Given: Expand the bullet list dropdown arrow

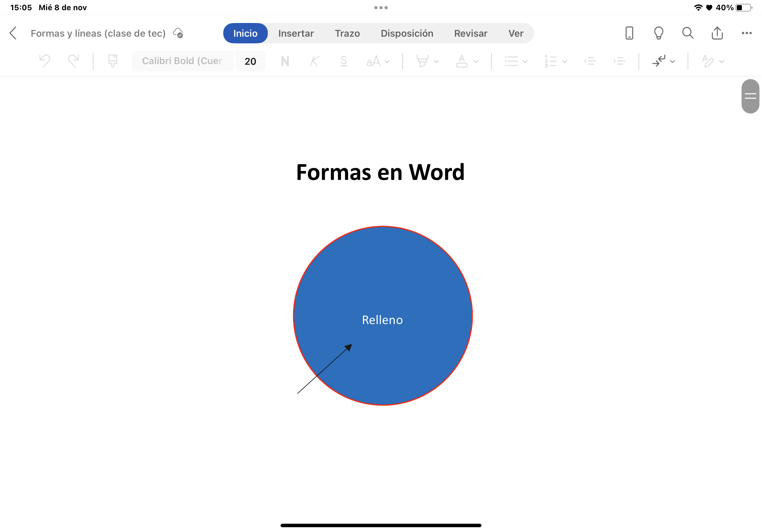Looking at the screenshot, I should (525, 62).
